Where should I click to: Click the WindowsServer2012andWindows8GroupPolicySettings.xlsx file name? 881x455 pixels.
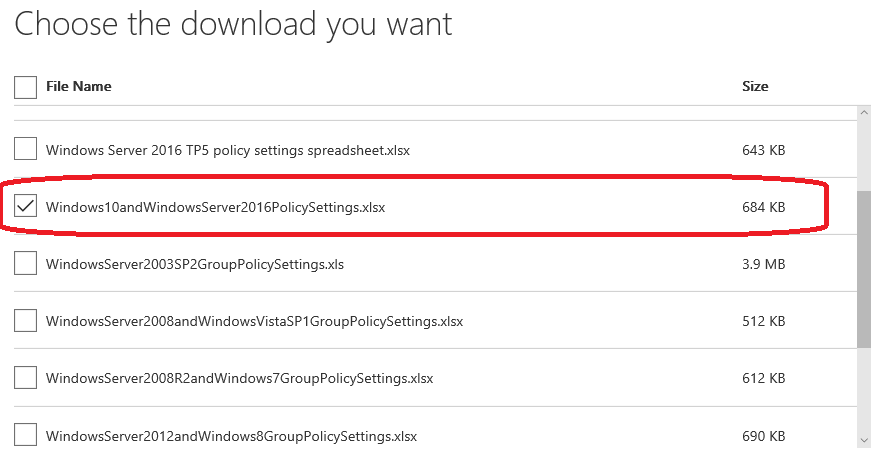click(231, 437)
